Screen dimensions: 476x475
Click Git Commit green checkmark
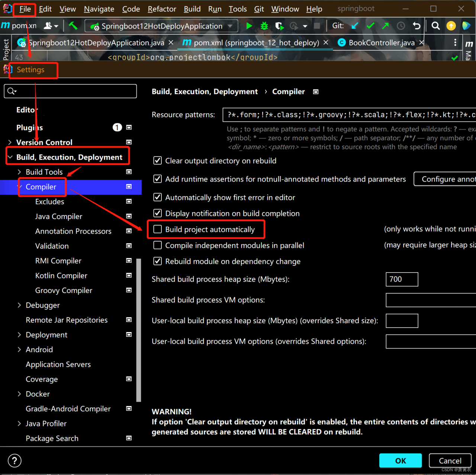coord(370,26)
